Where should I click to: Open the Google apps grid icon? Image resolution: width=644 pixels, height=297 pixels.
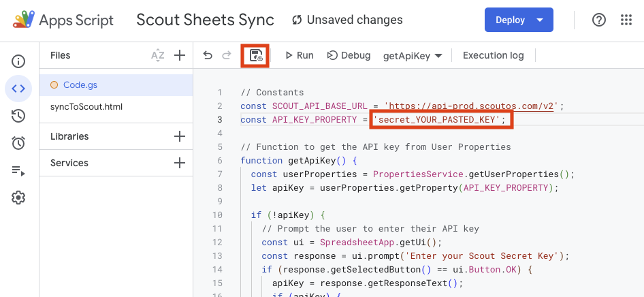pos(626,20)
